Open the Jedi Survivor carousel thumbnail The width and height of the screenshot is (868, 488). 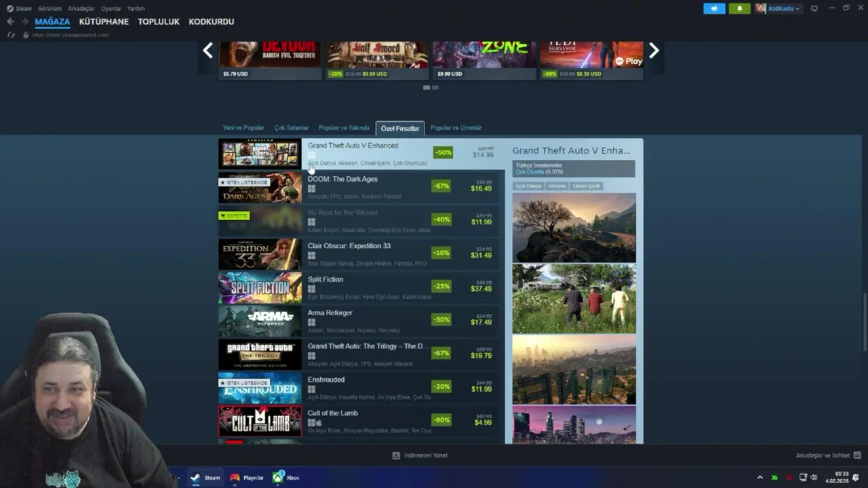tap(591, 60)
